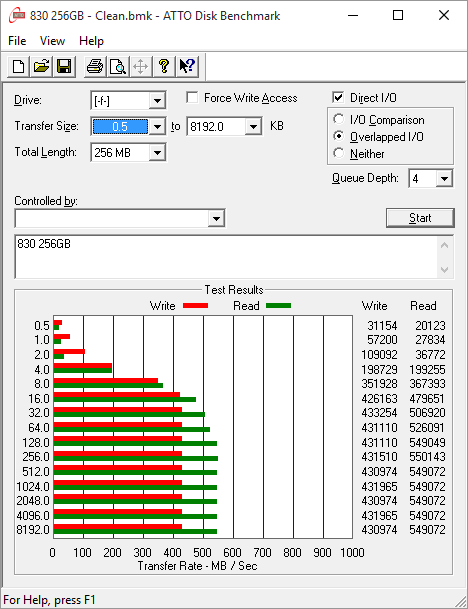Open the View menu

pos(52,41)
